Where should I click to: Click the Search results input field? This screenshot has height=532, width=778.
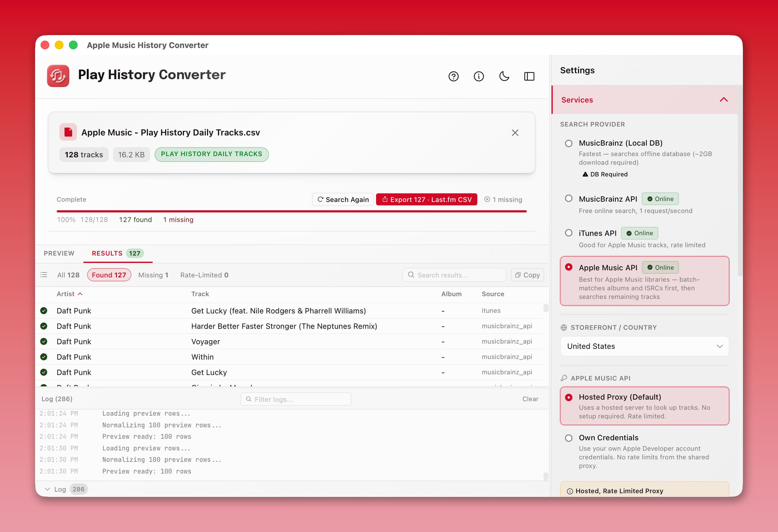pos(454,275)
